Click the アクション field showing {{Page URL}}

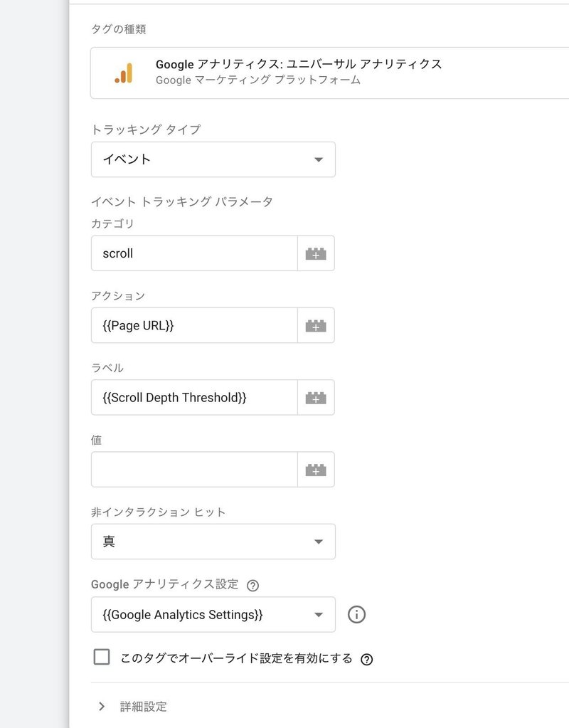click(x=192, y=325)
